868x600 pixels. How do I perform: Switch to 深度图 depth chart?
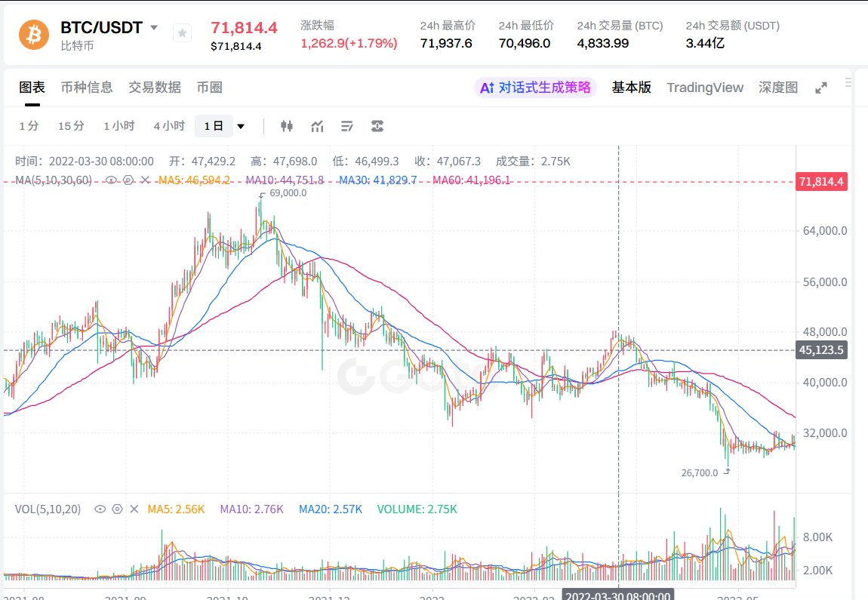pos(777,88)
